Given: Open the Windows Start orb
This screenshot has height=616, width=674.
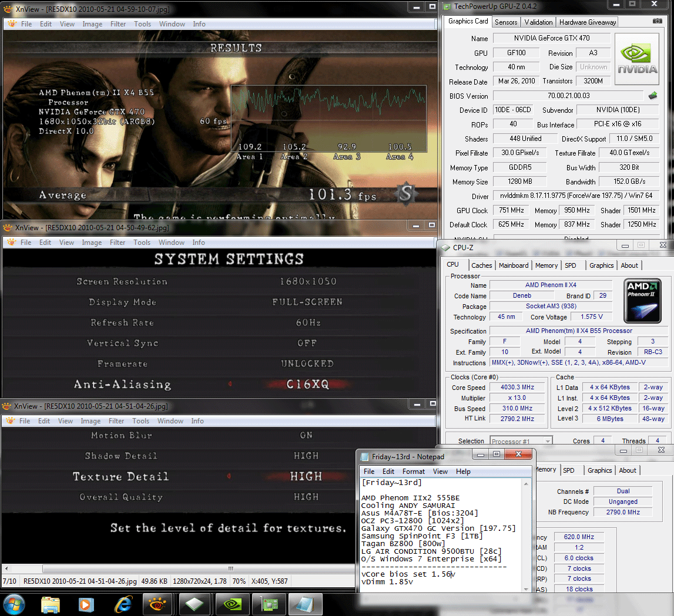Looking at the screenshot, I should (x=14, y=605).
